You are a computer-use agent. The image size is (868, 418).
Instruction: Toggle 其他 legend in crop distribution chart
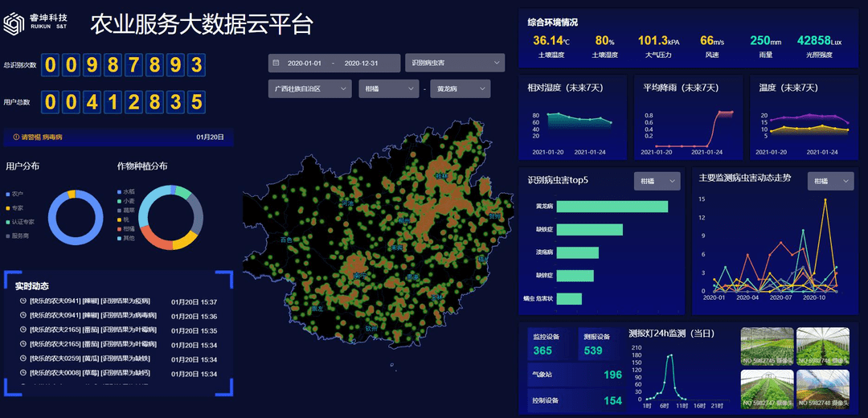point(126,238)
